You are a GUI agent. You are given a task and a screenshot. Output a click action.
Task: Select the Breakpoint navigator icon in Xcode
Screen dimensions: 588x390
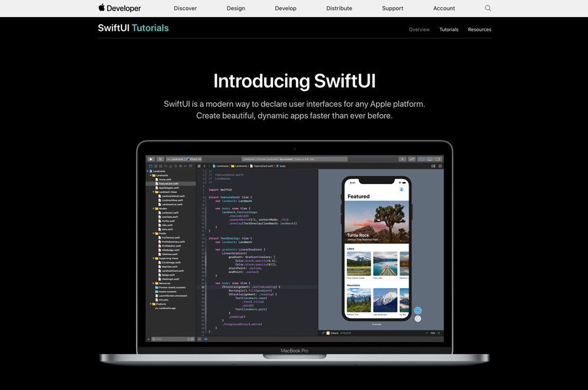tap(185, 166)
